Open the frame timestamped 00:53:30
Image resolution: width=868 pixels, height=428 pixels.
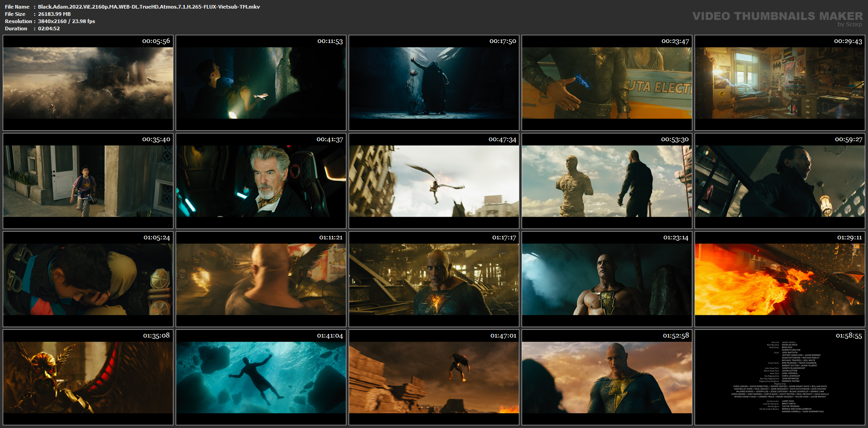coord(607,181)
